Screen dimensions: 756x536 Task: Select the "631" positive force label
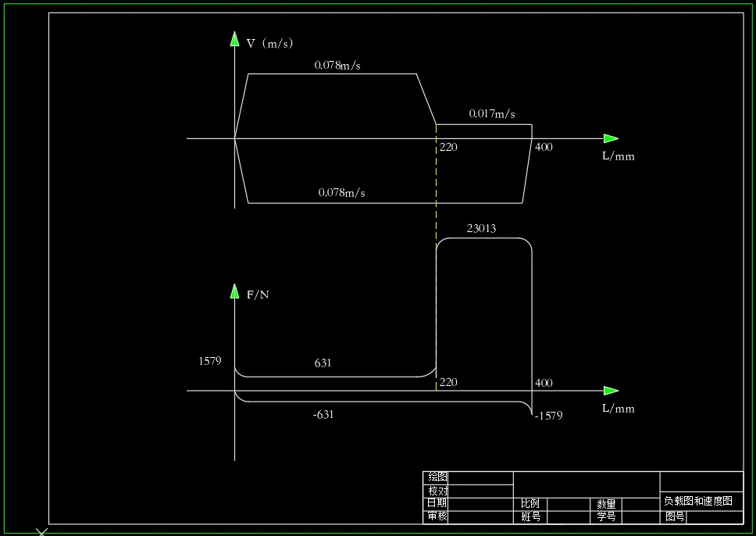(323, 363)
